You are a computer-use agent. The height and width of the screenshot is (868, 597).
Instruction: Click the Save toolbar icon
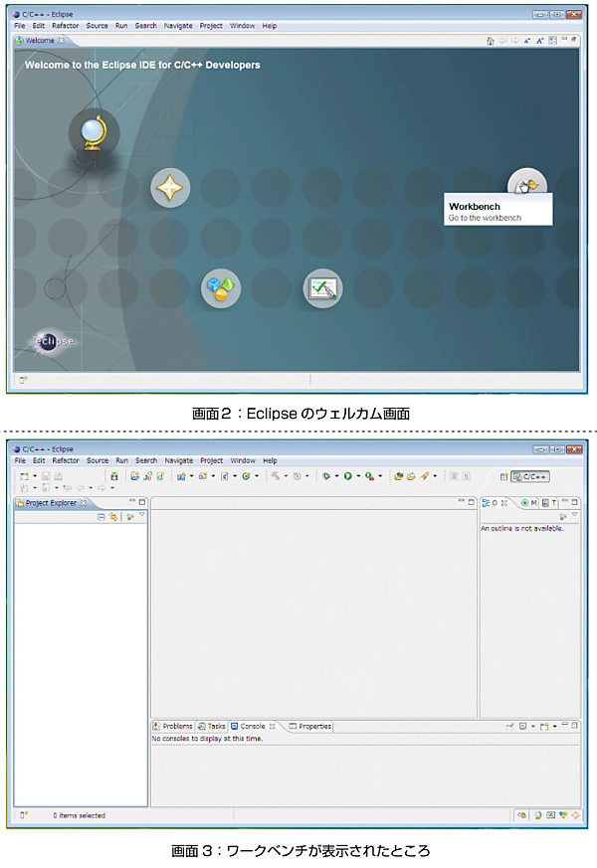tap(46, 476)
